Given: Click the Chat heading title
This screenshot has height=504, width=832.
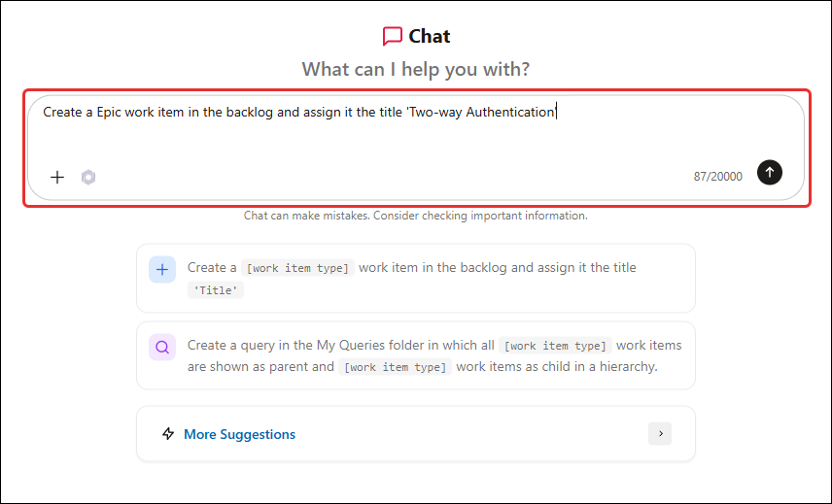Looking at the screenshot, I should (x=429, y=36).
